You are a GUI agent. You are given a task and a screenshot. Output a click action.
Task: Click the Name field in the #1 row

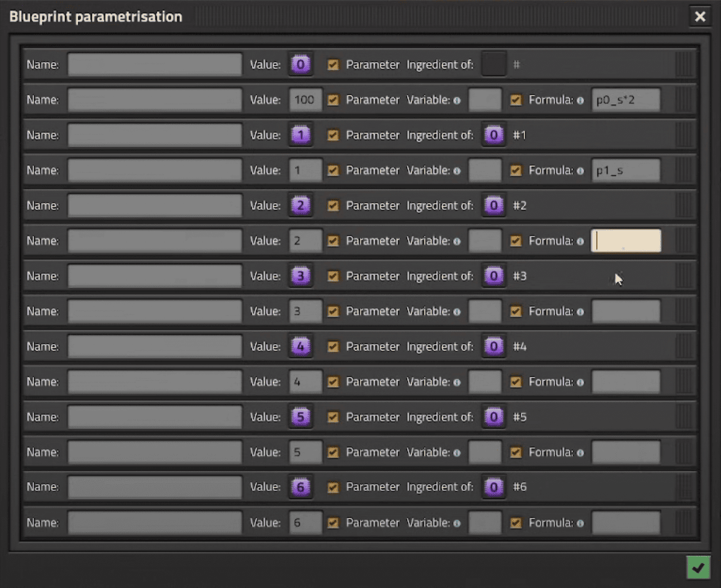(155, 135)
